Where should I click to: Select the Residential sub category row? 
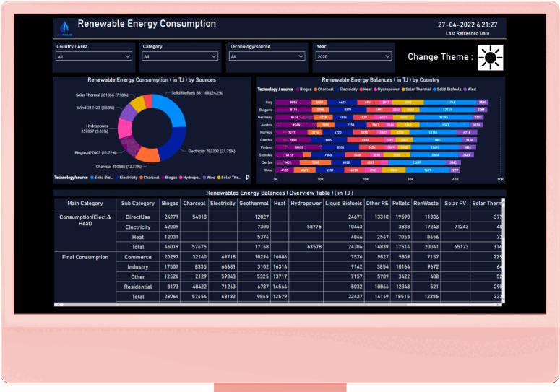pyautogui.click(x=138, y=287)
